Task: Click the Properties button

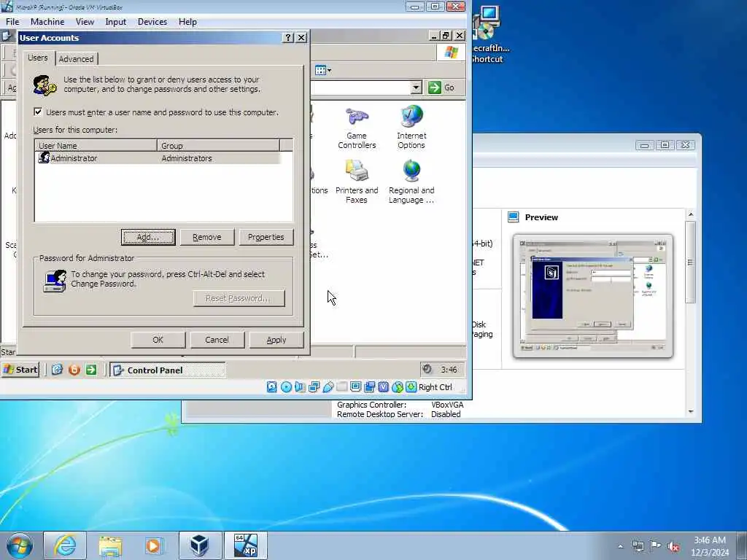Action: (x=266, y=237)
